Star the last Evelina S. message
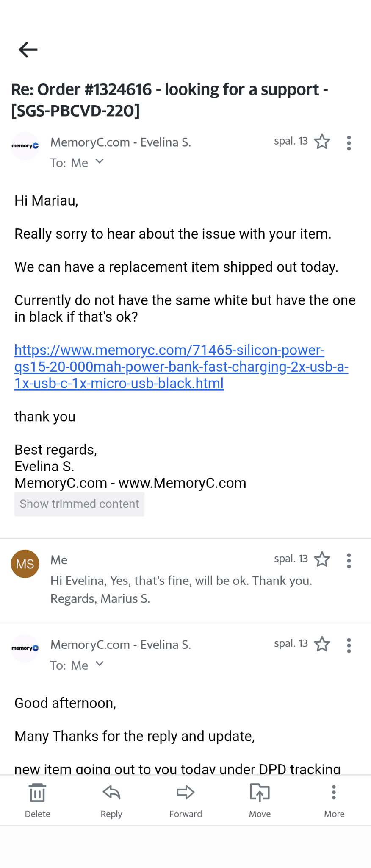371x868 pixels. pos(322,644)
